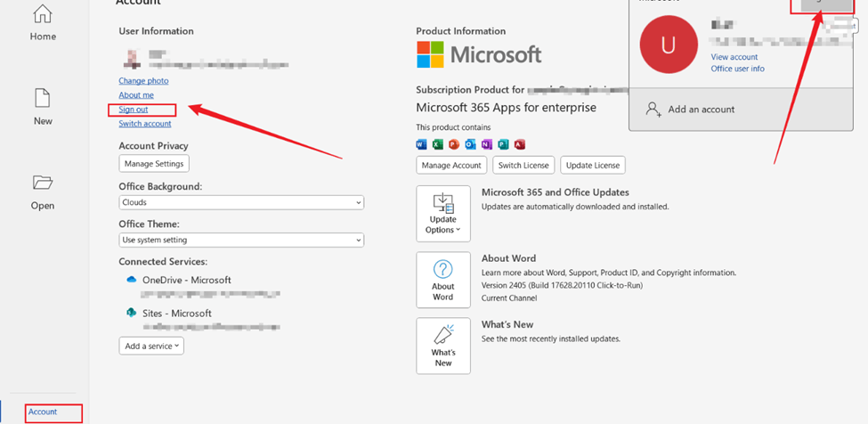The width and height of the screenshot is (868, 424).
Task: Click the Switch License button
Action: (523, 165)
